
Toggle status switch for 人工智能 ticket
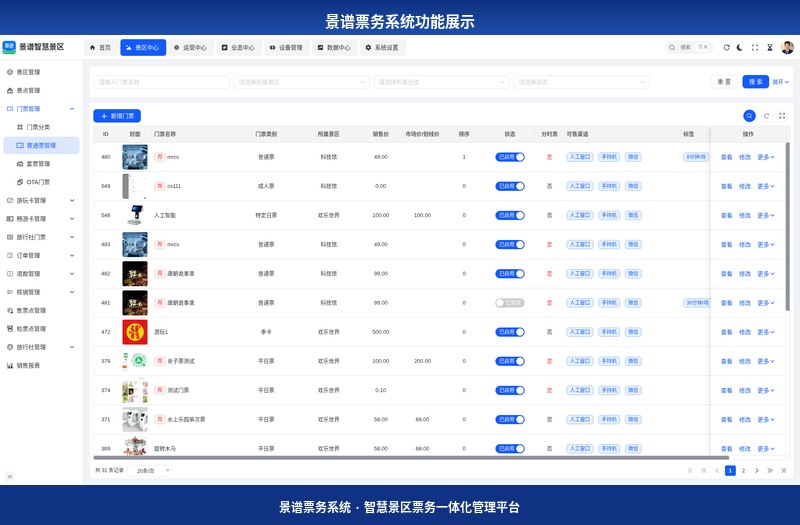tap(510, 215)
